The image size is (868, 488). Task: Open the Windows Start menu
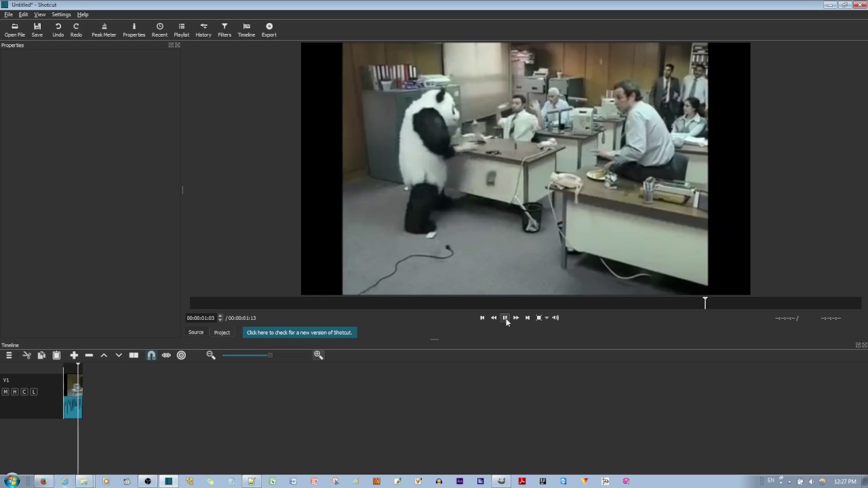tap(12, 481)
